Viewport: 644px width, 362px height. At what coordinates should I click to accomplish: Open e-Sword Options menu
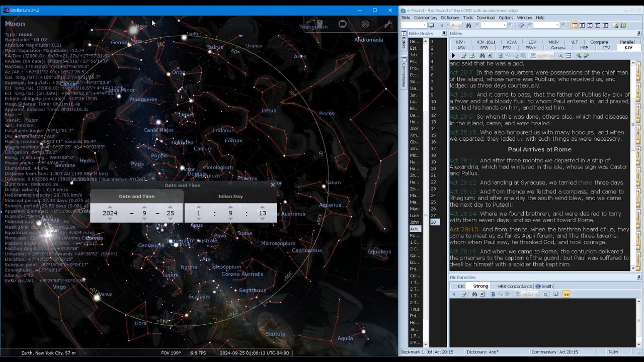[x=506, y=18]
